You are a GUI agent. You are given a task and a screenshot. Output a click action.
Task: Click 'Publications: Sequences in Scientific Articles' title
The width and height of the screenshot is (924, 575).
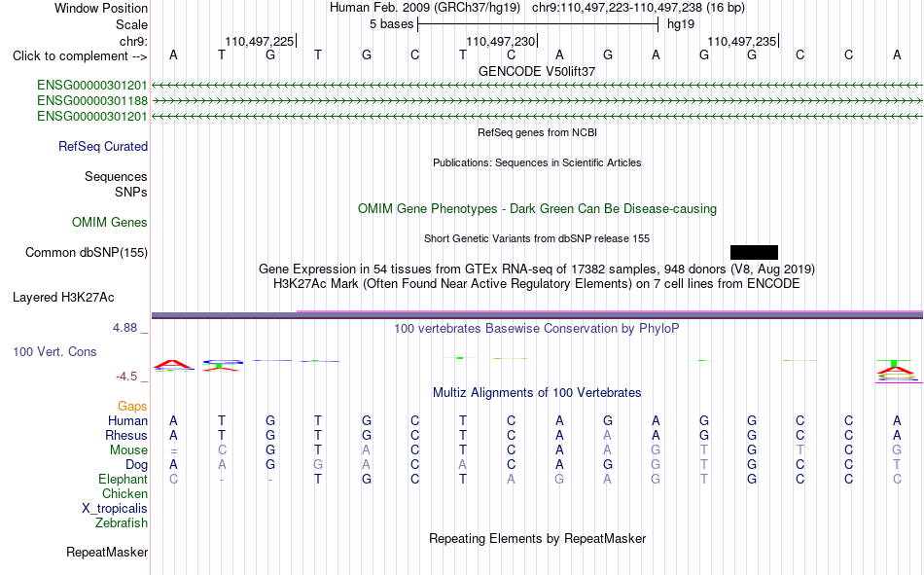(x=537, y=162)
